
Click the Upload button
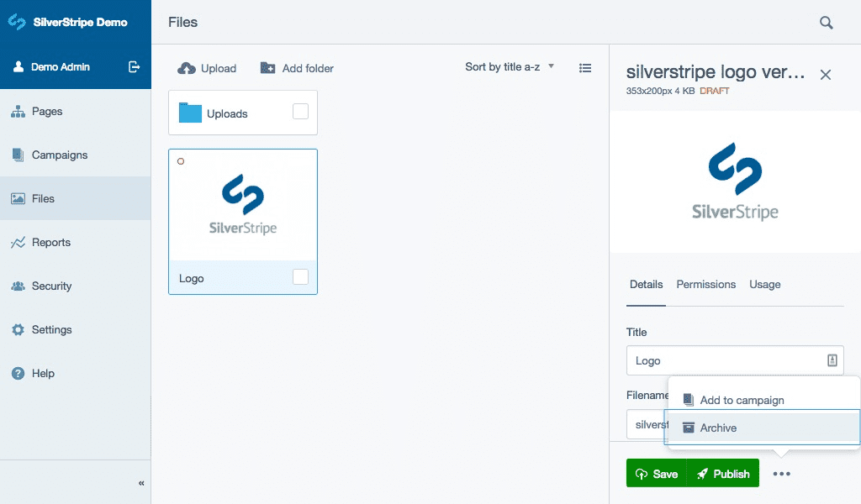(207, 69)
